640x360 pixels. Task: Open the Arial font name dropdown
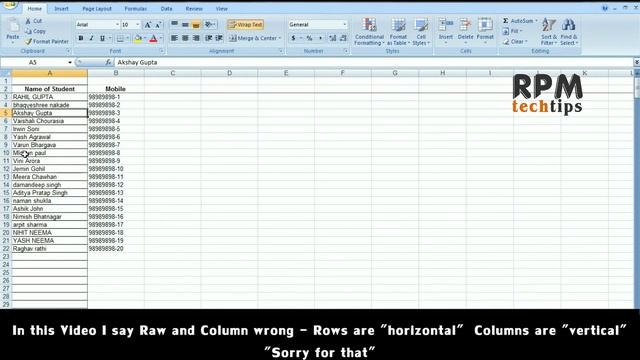pyautogui.click(x=117, y=25)
